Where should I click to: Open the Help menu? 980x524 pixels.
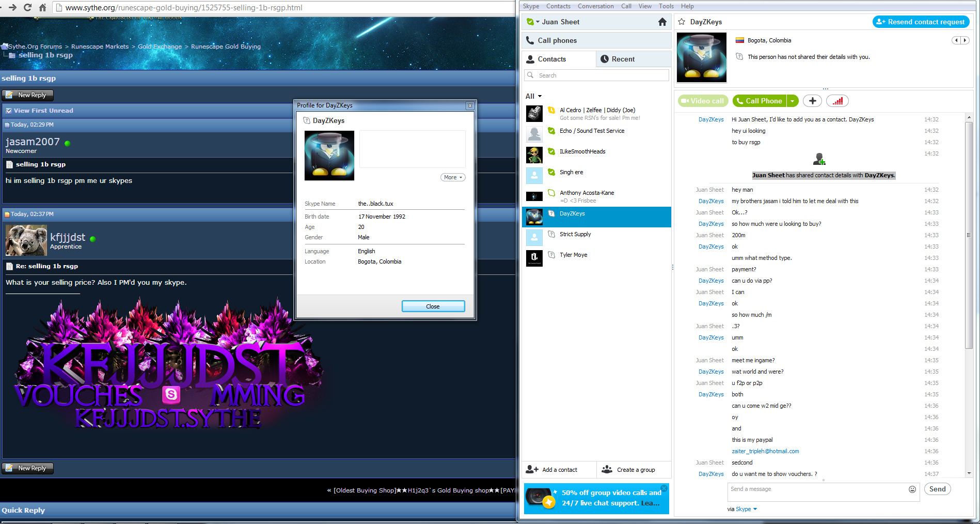tap(687, 6)
